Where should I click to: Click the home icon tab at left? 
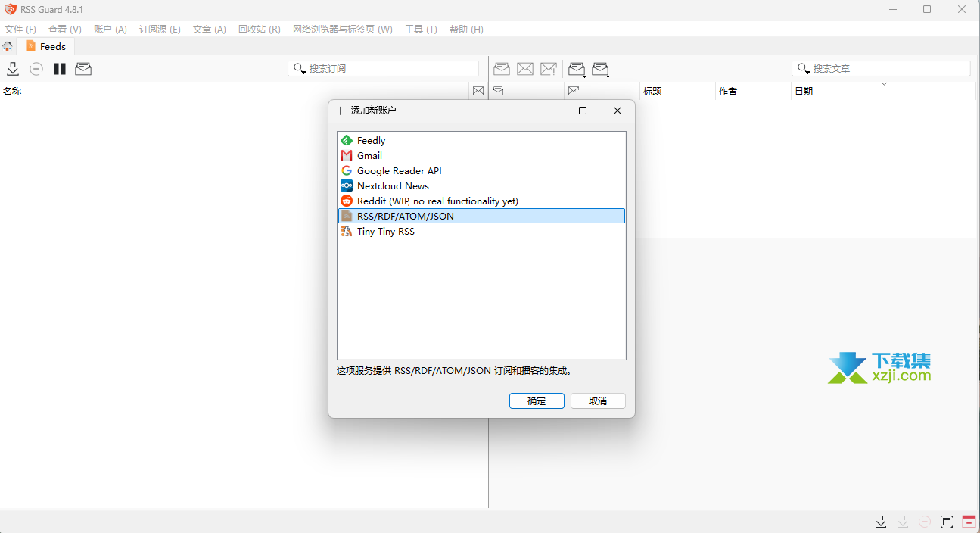8,46
